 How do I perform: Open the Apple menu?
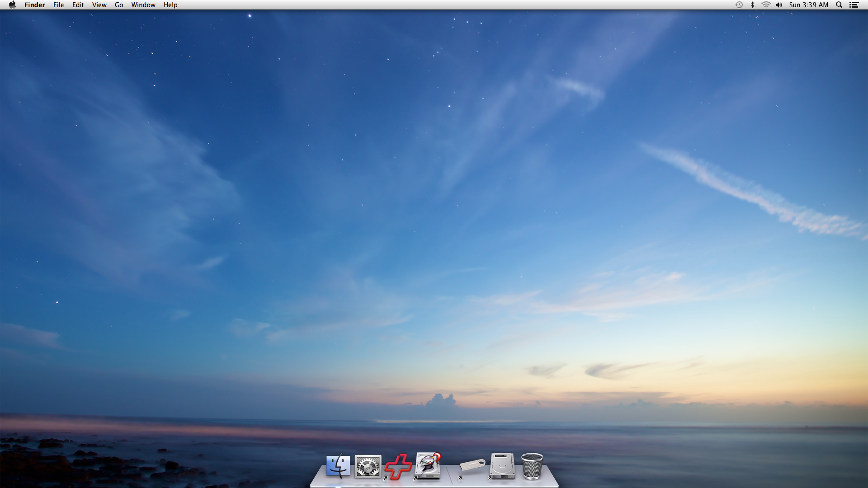tap(12, 5)
